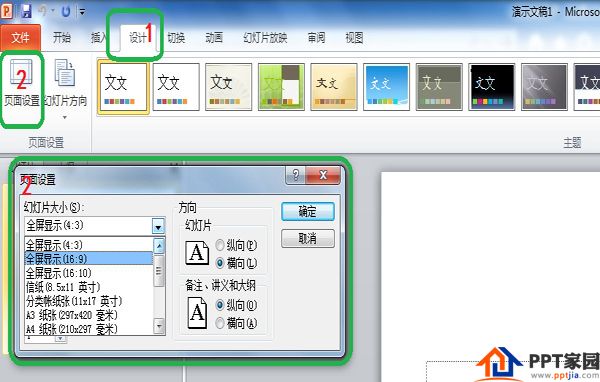
Task: Click the help question mark in 页面设置 dialog
Action: pyautogui.click(x=295, y=175)
